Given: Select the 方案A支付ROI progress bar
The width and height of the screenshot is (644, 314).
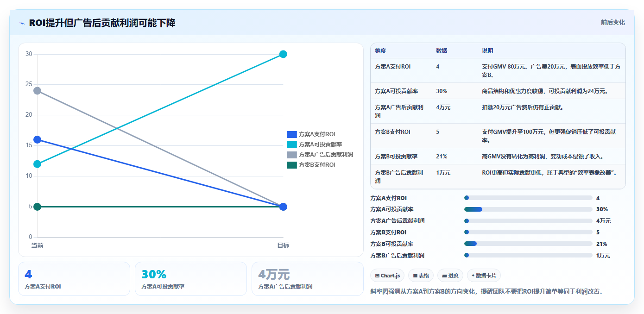Looking at the screenshot, I should point(528,198).
